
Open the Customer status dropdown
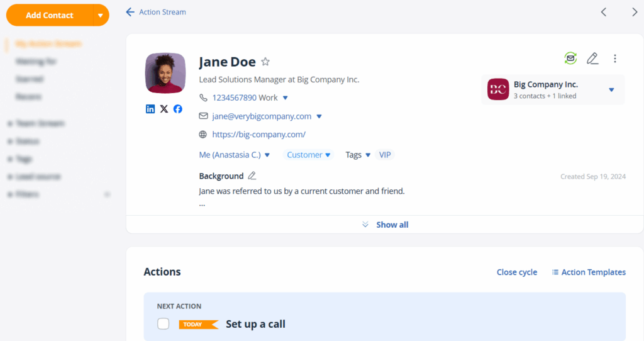coord(309,155)
